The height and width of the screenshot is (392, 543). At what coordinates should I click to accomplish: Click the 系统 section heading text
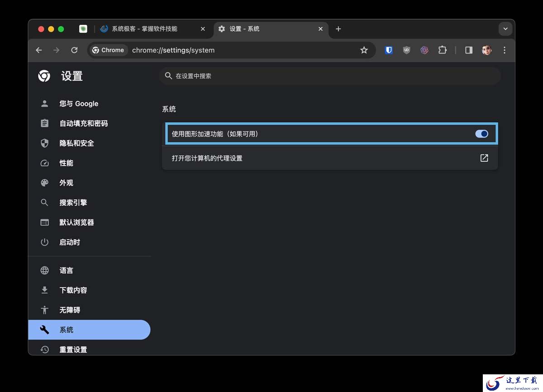[x=169, y=109]
